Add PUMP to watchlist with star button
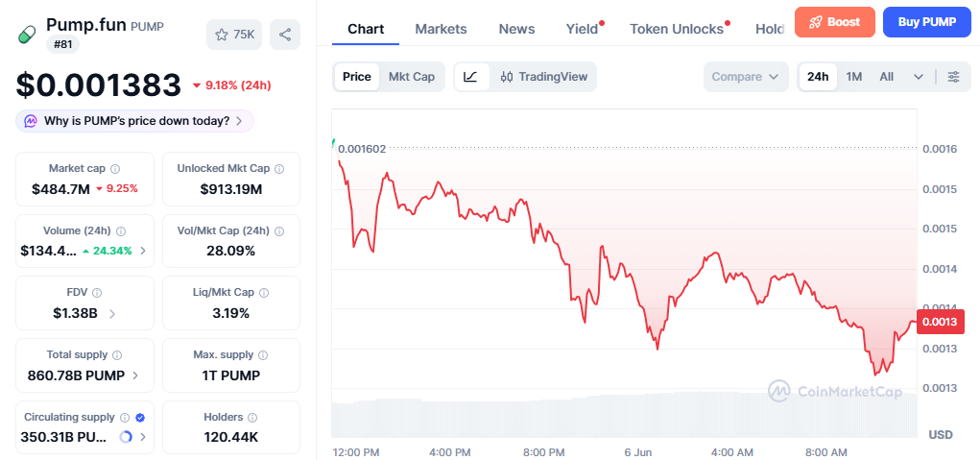 [234, 35]
